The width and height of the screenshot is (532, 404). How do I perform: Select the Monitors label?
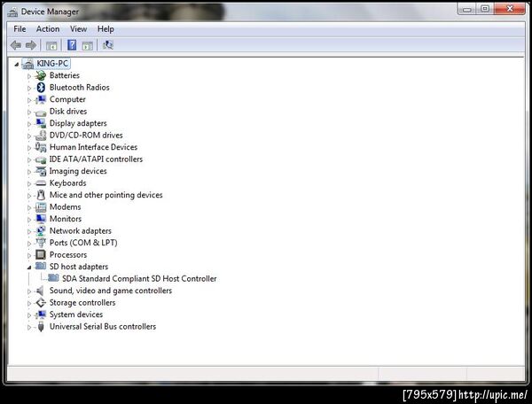pos(66,219)
